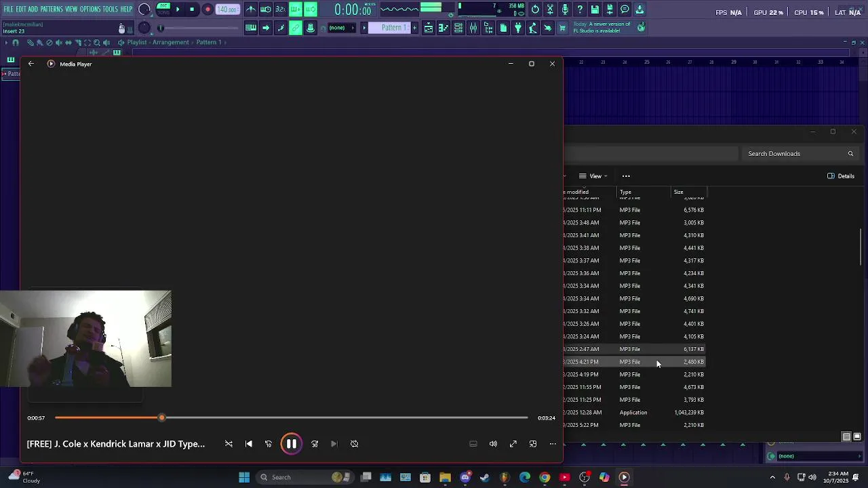Seek on the Media Player progress bar
The width and height of the screenshot is (868, 488).
(x=291, y=418)
